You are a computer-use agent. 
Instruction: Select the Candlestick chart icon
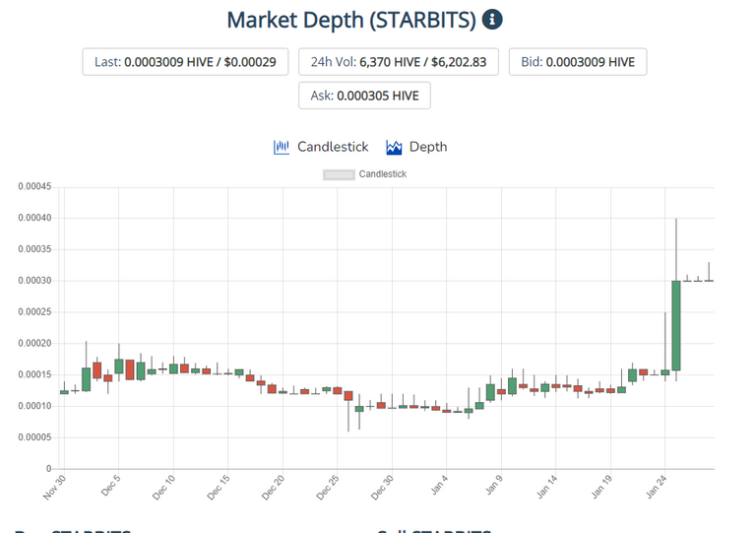[x=282, y=147]
